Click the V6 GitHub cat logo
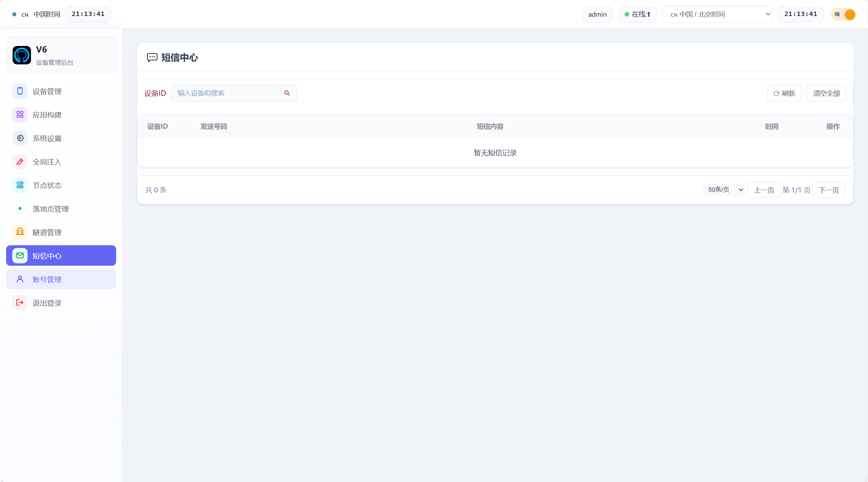 (22, 55)
